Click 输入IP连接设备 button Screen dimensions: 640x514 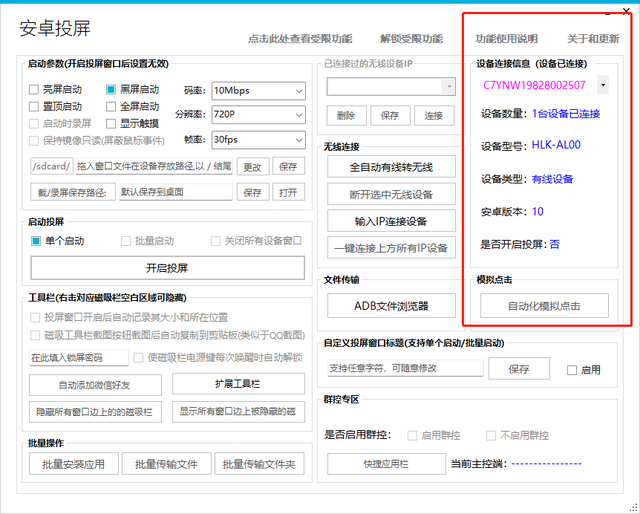click(391, 221)
